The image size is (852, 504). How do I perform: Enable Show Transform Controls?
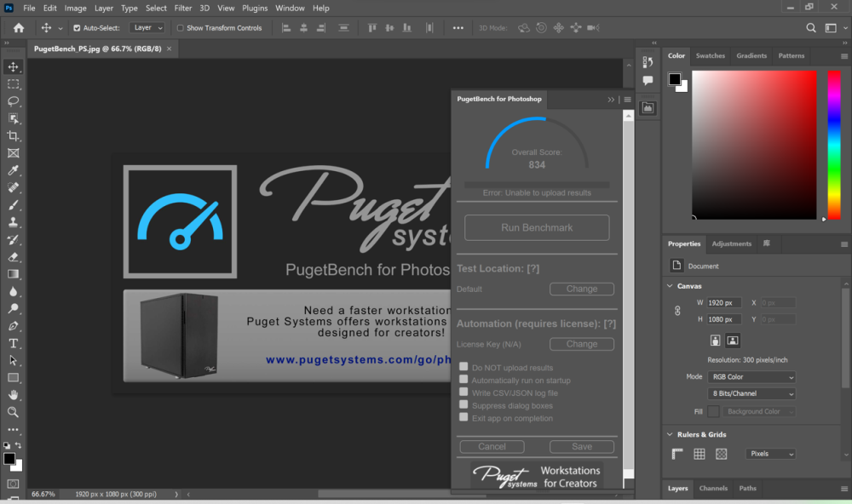click(x=181, y=28)
